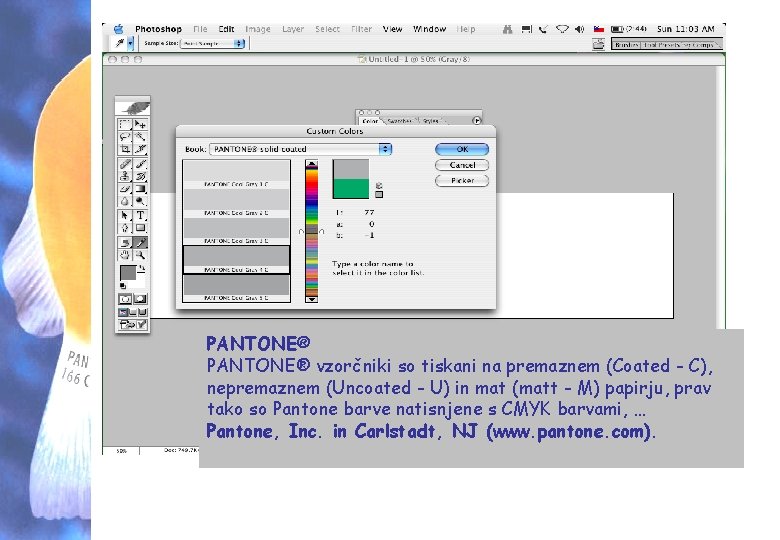
Task: Select the Slice tool
Action: [140, 149]
